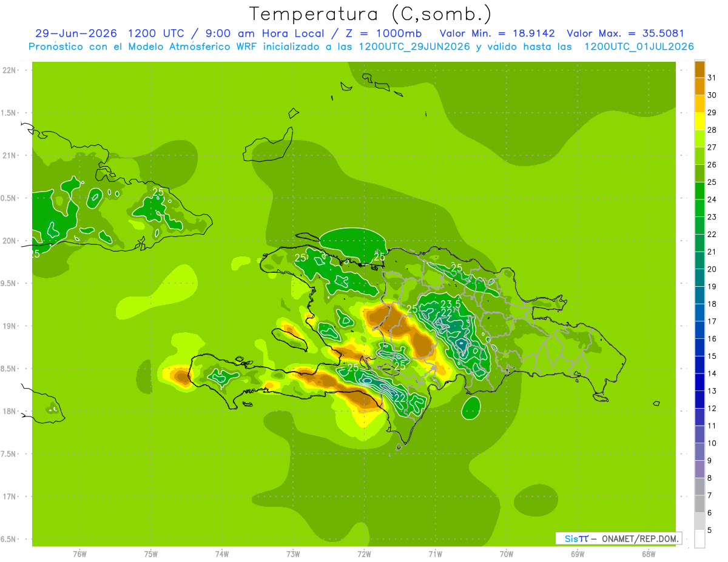Click the dark brown swatch above 31

[699, 69]
